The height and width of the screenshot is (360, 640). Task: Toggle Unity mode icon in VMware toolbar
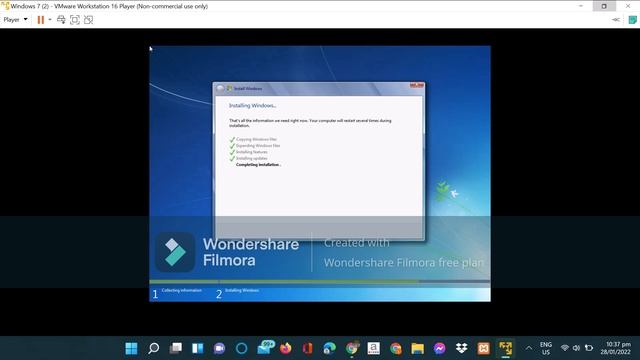pos(88,20)
